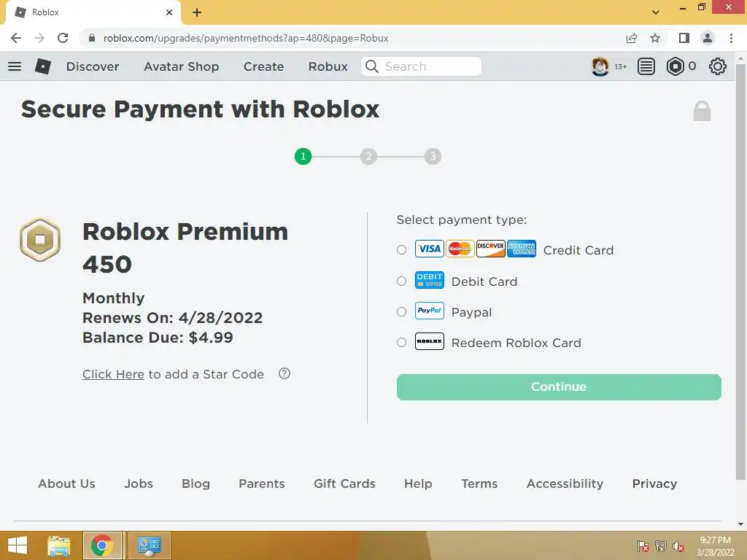Click the Debit card logo
747x560 pixels.
coord(429,280)
